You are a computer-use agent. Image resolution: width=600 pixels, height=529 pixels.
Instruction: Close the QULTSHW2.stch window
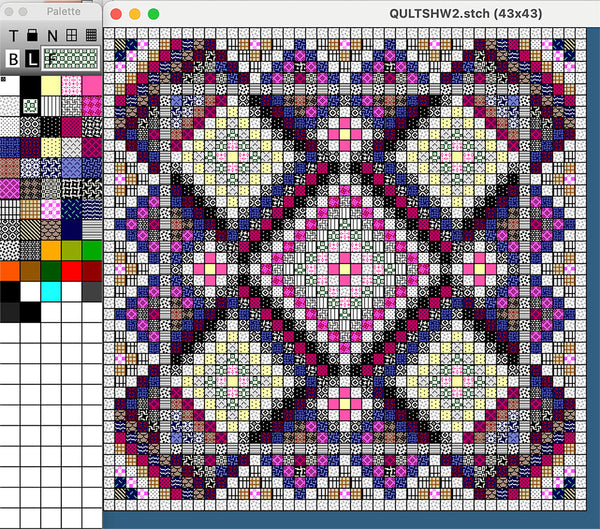[117, 14]
